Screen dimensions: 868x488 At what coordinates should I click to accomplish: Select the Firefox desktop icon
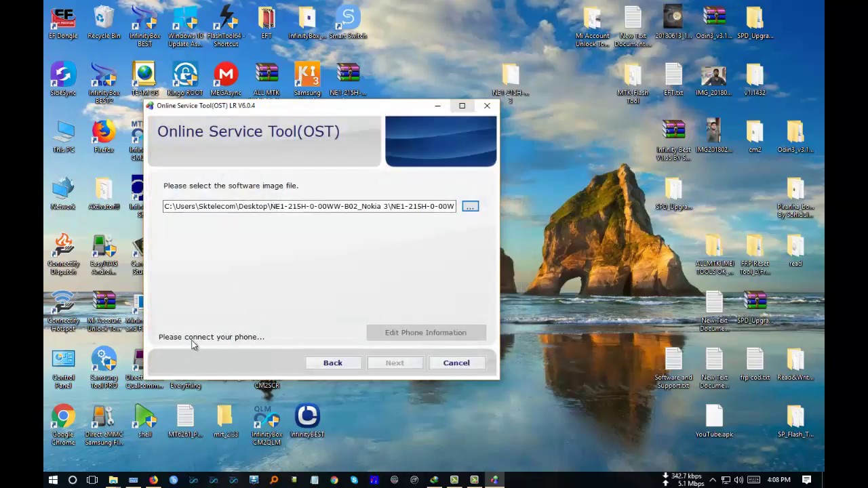(104, 136)
